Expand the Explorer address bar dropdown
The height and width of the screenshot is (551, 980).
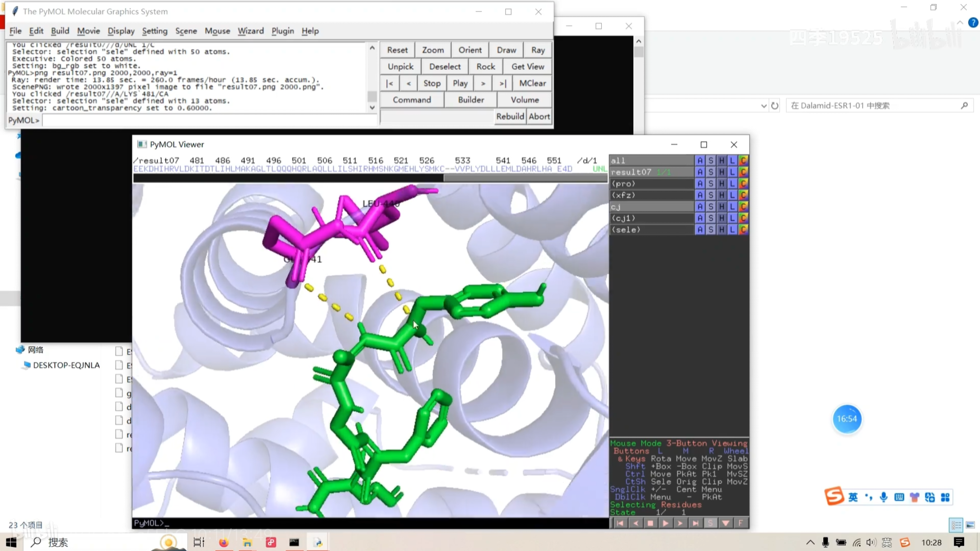click(x=764, y=106)
